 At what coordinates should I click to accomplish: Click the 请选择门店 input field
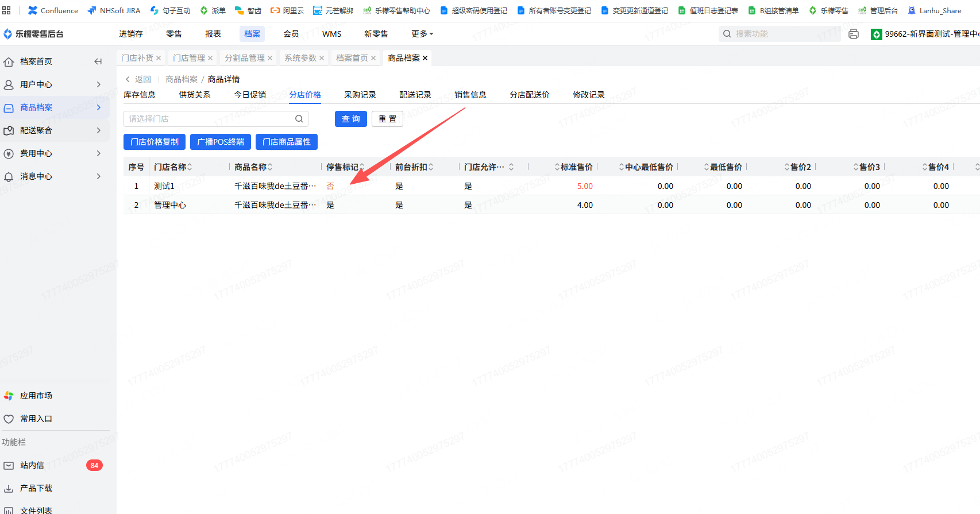tap(216, 119)
